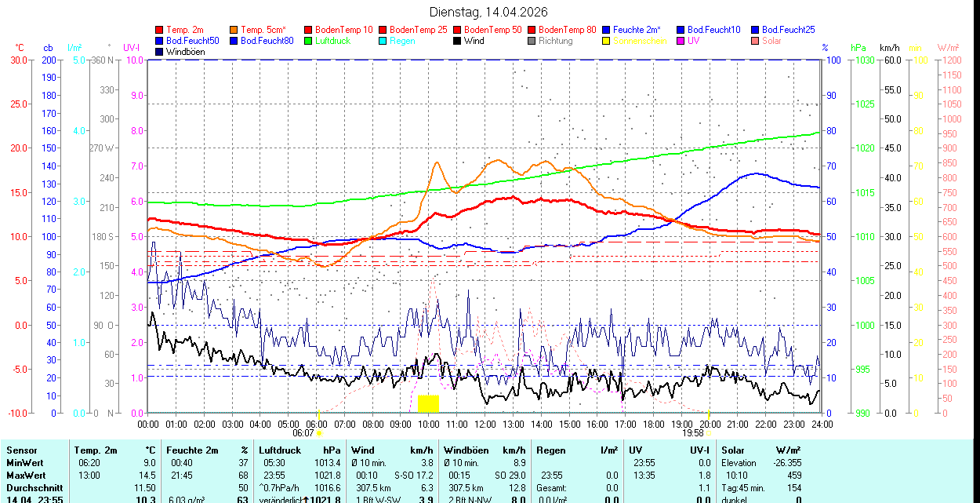This screenshot has width=980, height=503.
Task: Click the MaxWert row label
Action: tap(26, 476)
